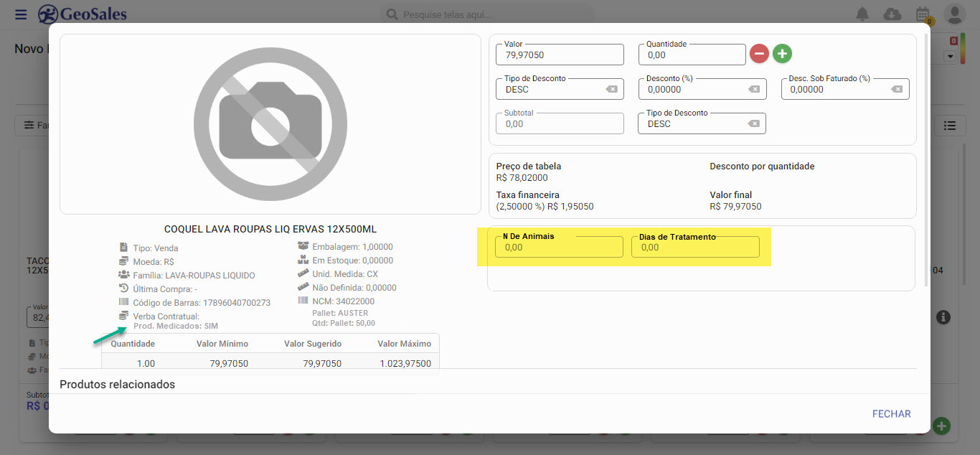
Task: Click the 'Valor final' R$ 79,97050 value
Action: (x=735, y=207)
